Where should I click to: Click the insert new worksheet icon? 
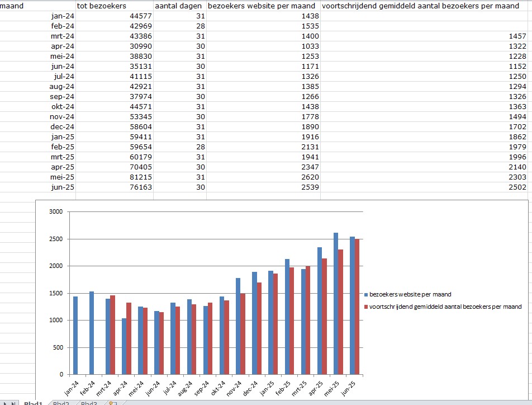point(112,403)
